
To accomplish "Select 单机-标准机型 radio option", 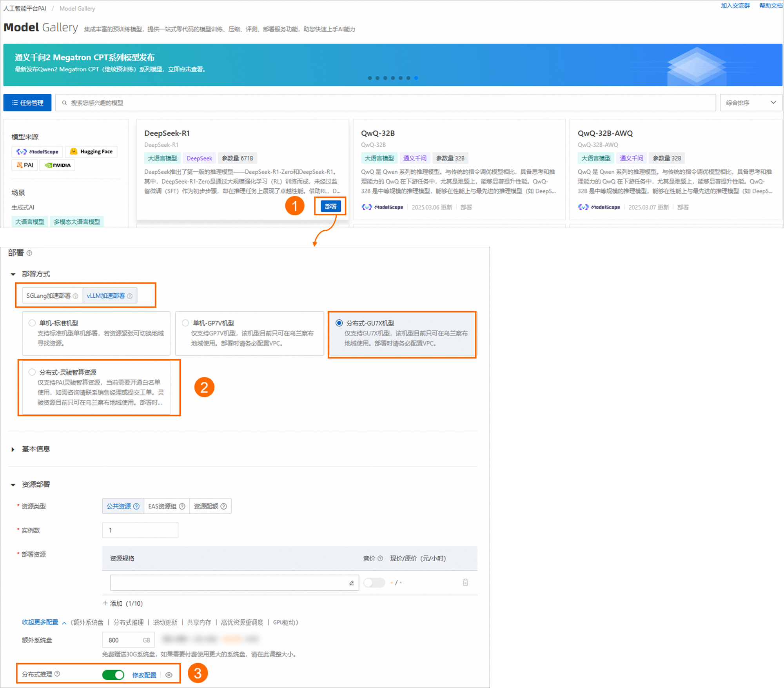I will coord(32,323).
